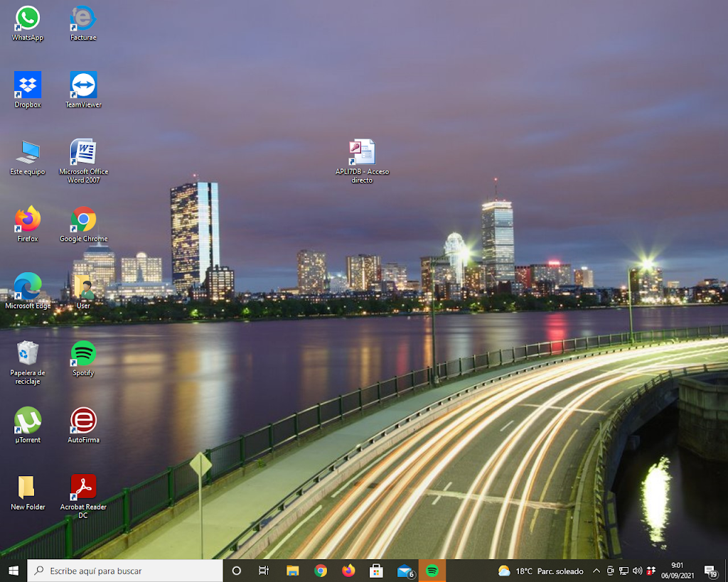Select the Papelera de reciclaje icon
This screenshot has height=582, width=728.
click(28, 353)
